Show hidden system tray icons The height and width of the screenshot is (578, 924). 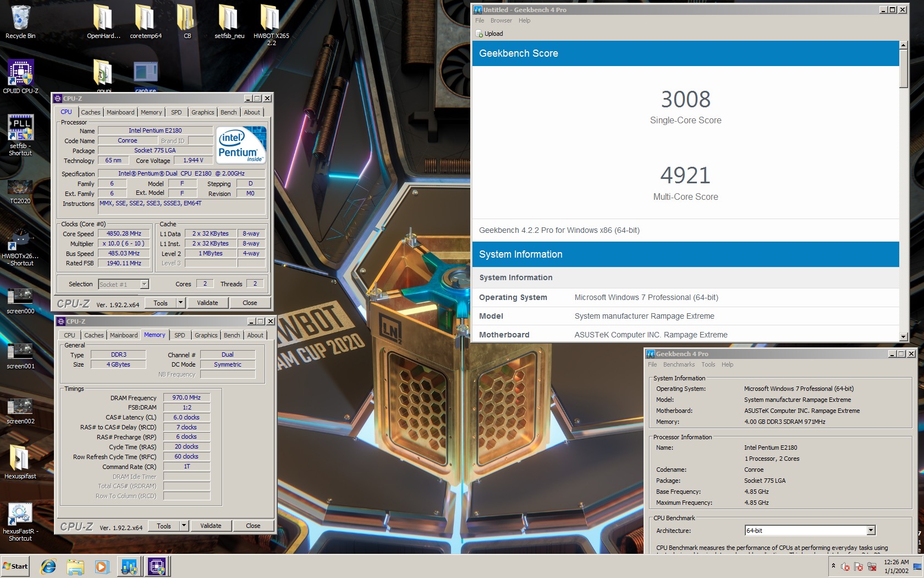coord(833,566)
